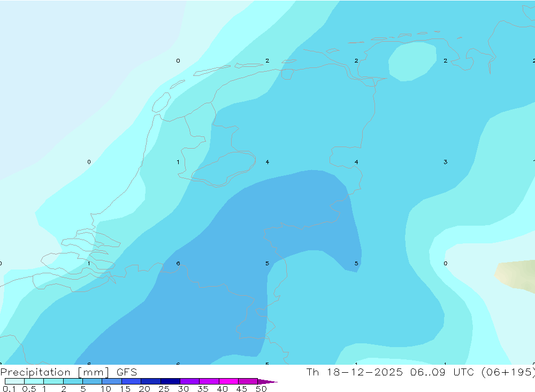Screen dimensions: 535x392
Task: Click the 'Th 18-12-2025 06..09 UTC' timestamp
Action: click(x=390, y=372)
